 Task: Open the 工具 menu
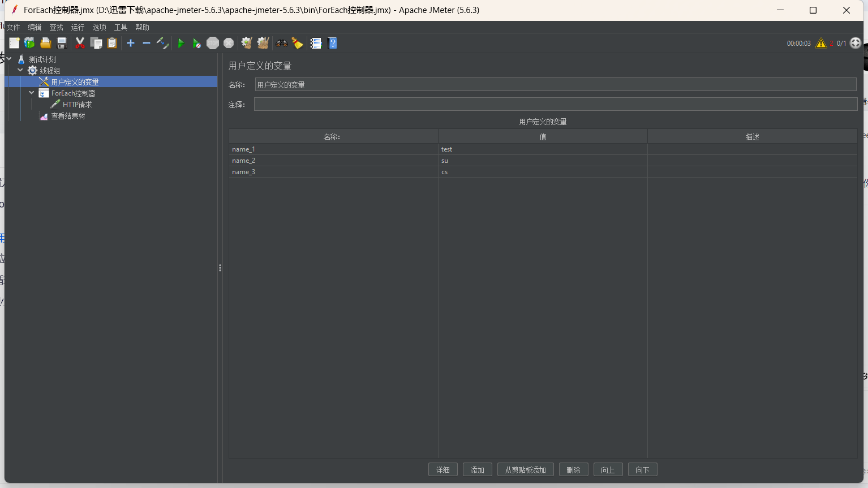click(121, 27)
